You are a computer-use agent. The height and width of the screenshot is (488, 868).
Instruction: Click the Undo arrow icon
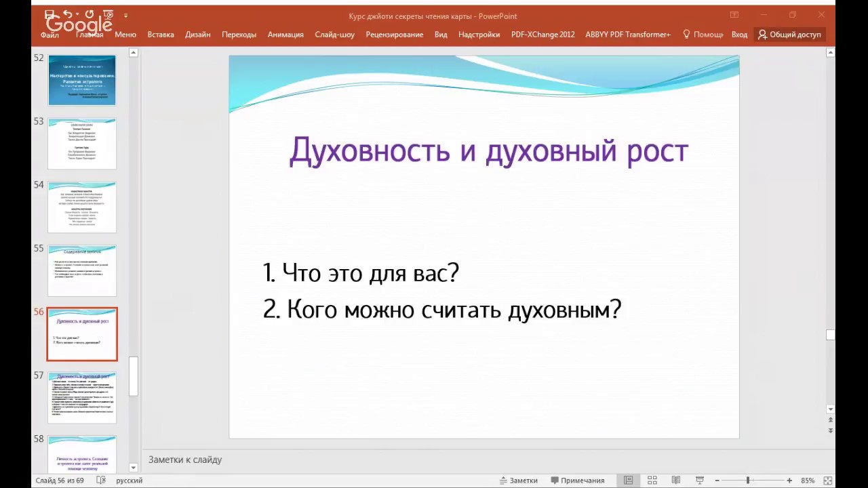tap(66, 14)
